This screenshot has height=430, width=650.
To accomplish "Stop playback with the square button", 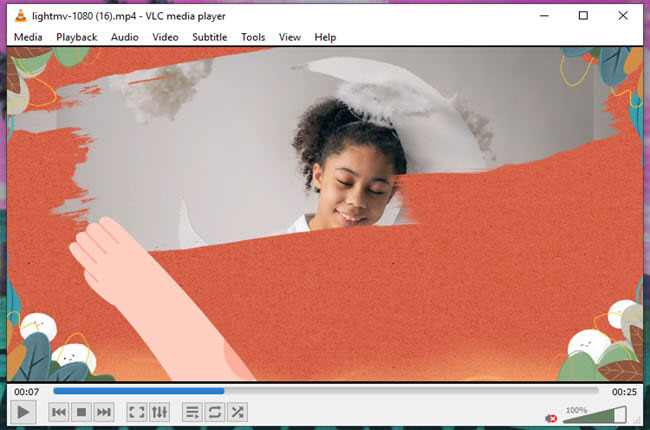I will tap(81, 412).
